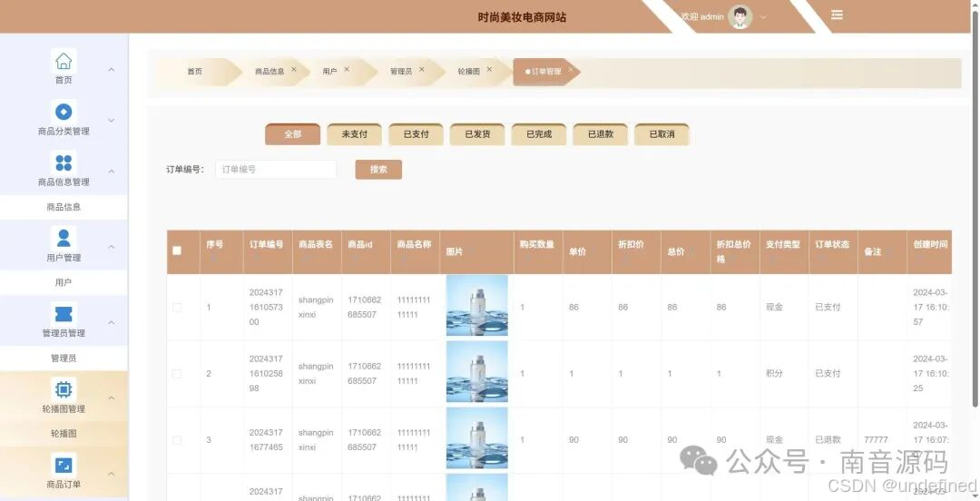
Task: Close the 商品信息 breadcrumb tab
Action: coord(294,69)
